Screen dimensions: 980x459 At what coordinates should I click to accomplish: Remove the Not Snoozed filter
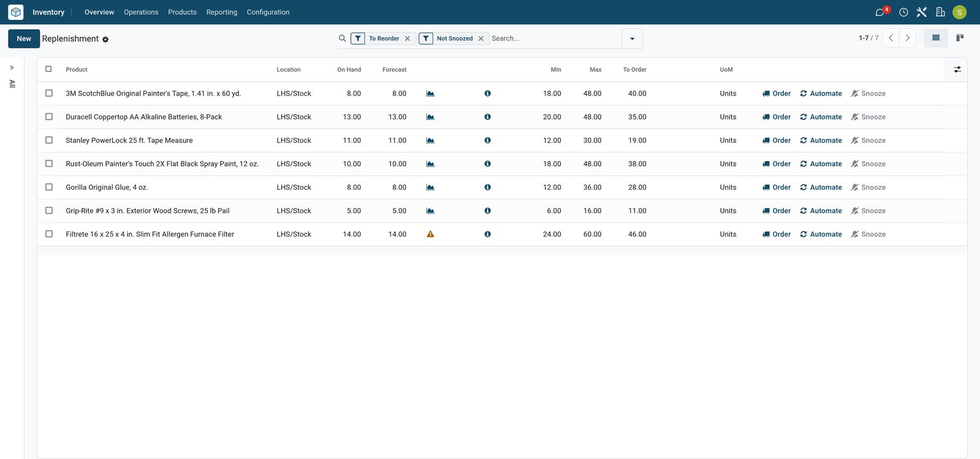(481, 39)
